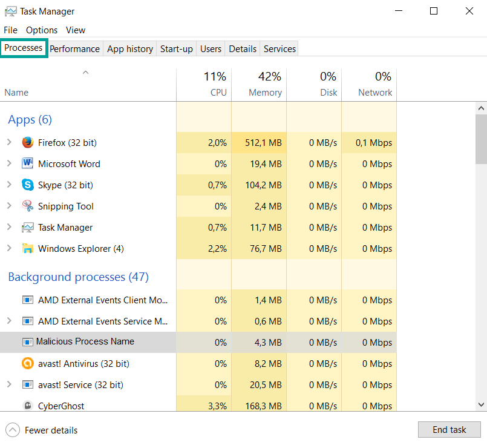Expand the Firefox process group
This screenshot has width=487, height=448.
pyautogui.click(x=9, y=143)
